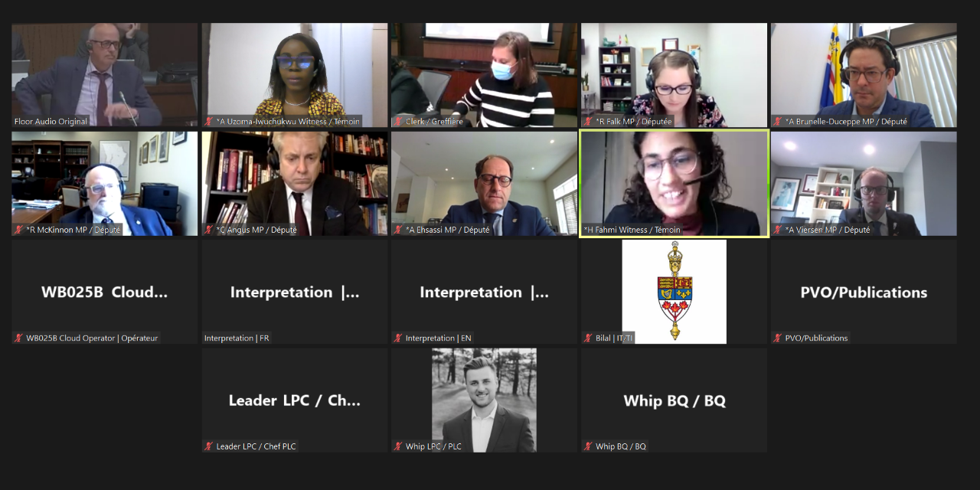This screenshot has width=980, height=490.
Task: Click the Bilal IT/TI coat of arms tile
Action: (x=674, y=292)
